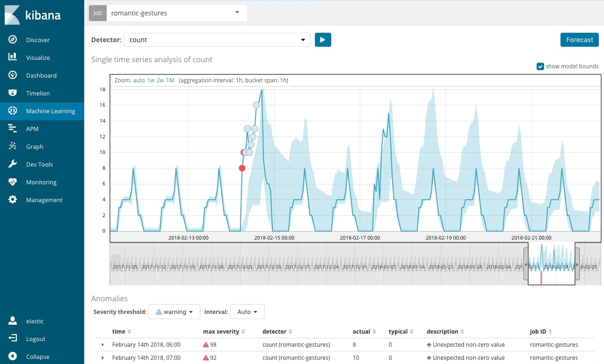The height and width of the screenshot is (364, 604).
Task: Go to Discover in sidebar
Action: (38, 40)
